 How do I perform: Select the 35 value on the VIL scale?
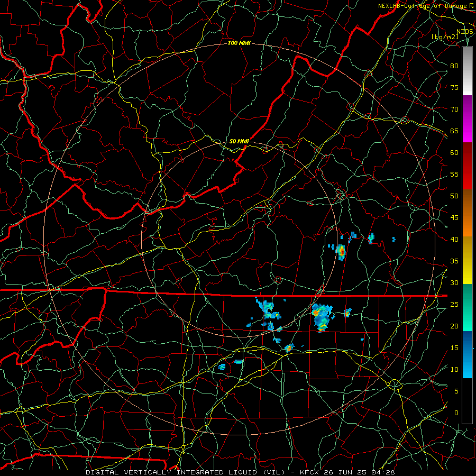pyautogui.click(x=454, y=261)
